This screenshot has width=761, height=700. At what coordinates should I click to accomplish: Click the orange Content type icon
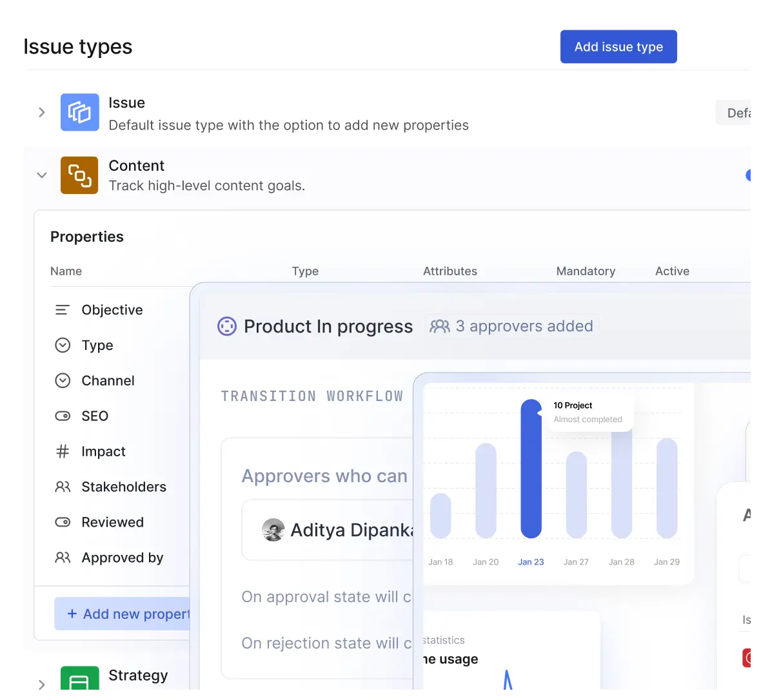pyautogui.click(x=79, y=175)
